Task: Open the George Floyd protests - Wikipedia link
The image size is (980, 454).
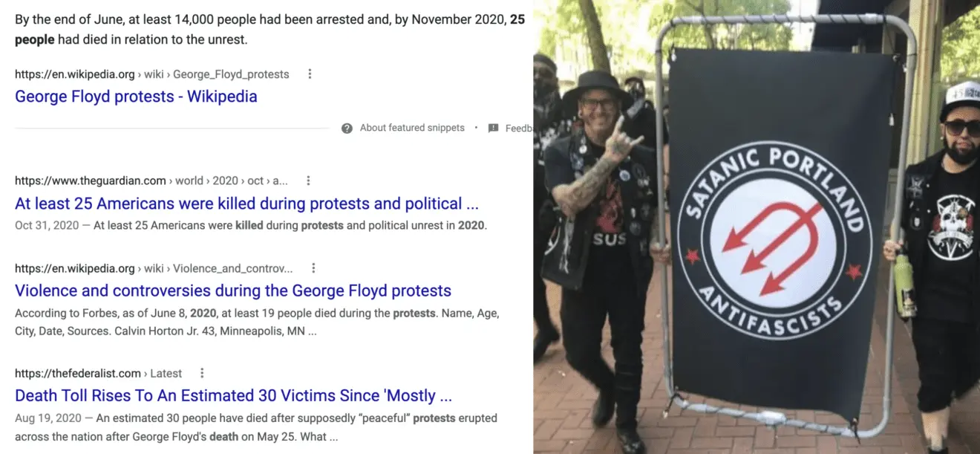Action: click(136, 97)
